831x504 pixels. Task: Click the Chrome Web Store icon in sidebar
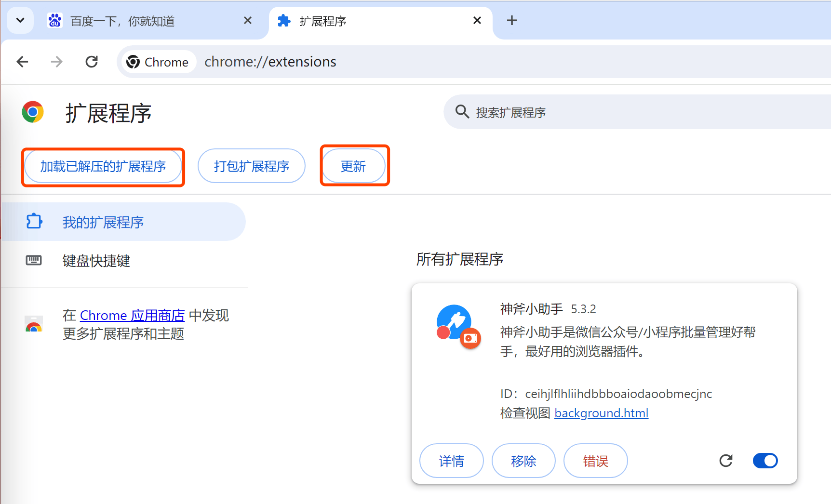tap(34, 324)
